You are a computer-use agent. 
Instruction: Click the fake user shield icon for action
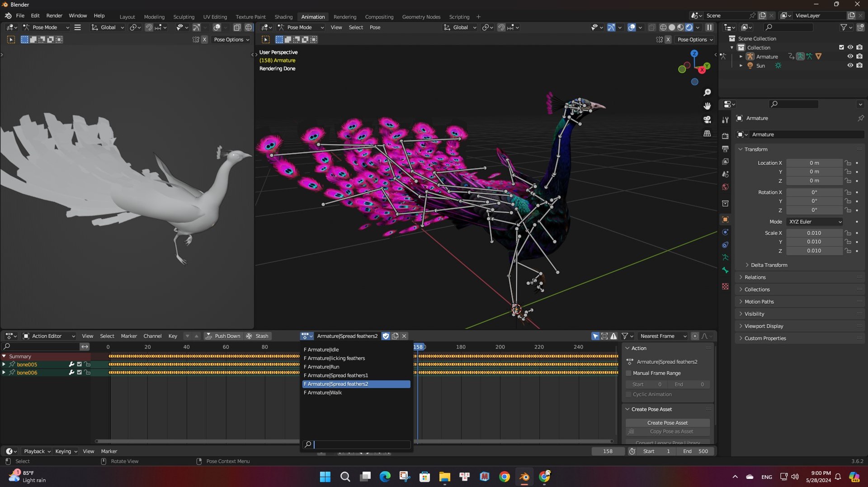[386, 336]
